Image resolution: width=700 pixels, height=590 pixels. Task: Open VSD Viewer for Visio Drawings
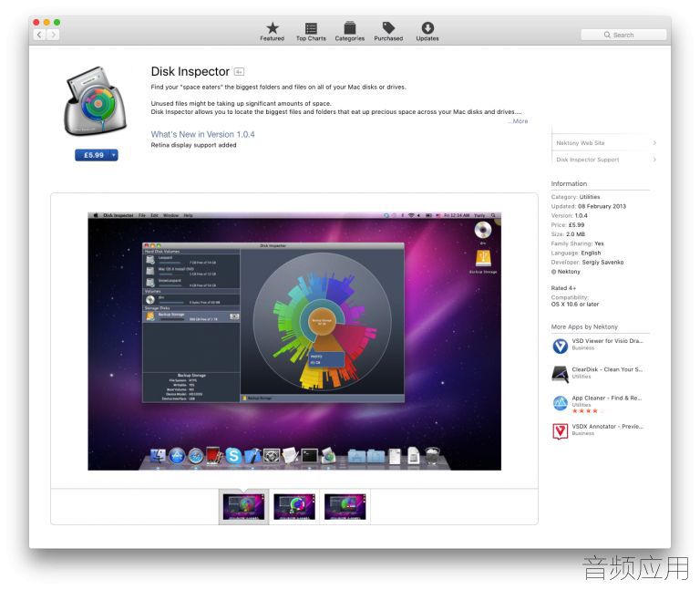(607, 341)
